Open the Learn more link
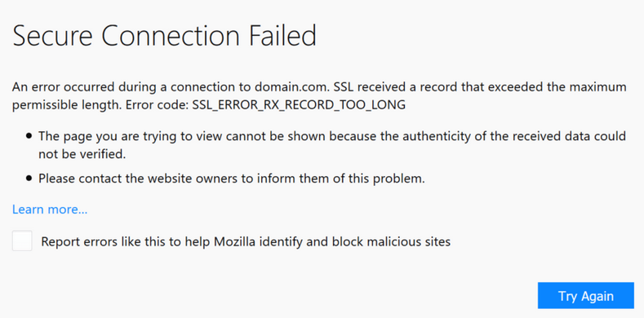The width and height of the screenshot is (644, 318). (x=50, y=210)
